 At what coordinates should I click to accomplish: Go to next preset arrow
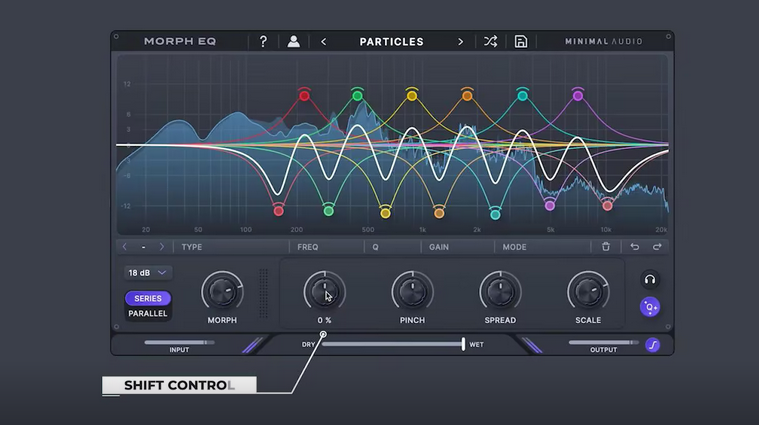click(460, 42)
